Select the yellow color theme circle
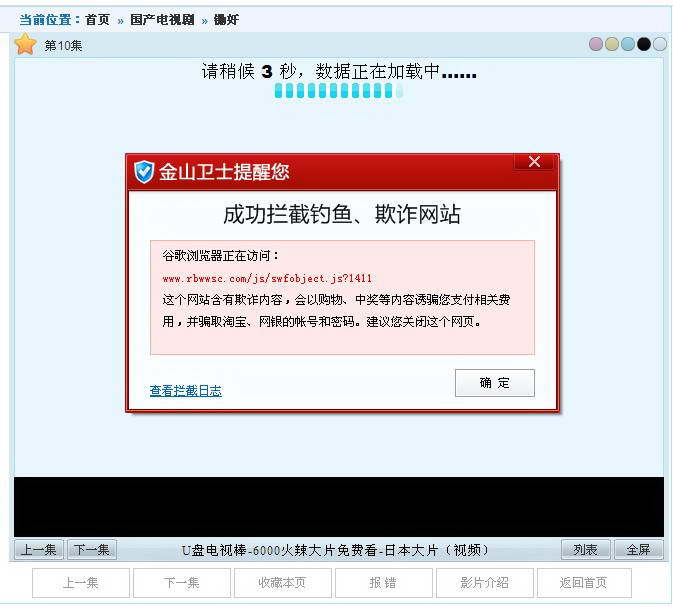 (612, 44)
